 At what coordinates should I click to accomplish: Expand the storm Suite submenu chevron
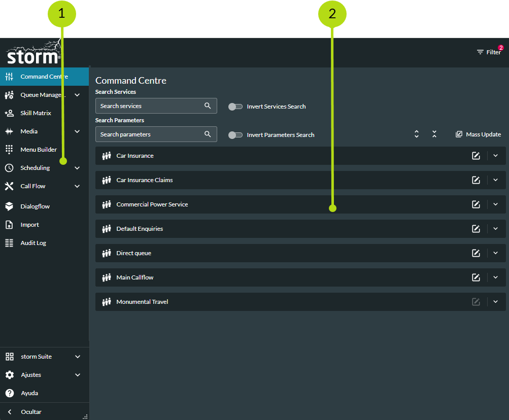click(78, 357)
